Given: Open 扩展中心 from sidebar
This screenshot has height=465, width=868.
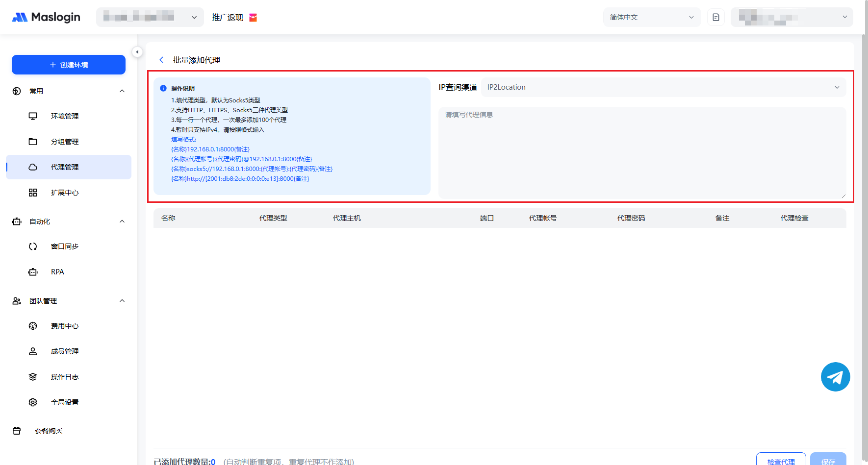Looking at the screenshot, I should coord(64,193).
